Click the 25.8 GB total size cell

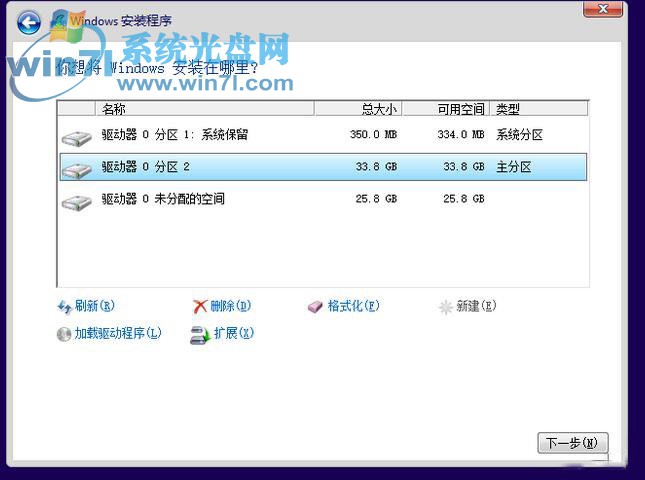376,199
